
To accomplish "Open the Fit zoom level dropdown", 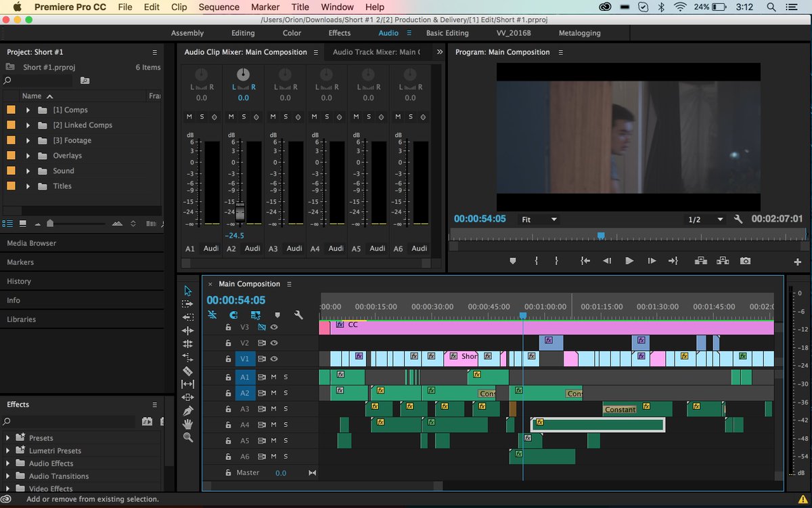I will coord(539,219).
